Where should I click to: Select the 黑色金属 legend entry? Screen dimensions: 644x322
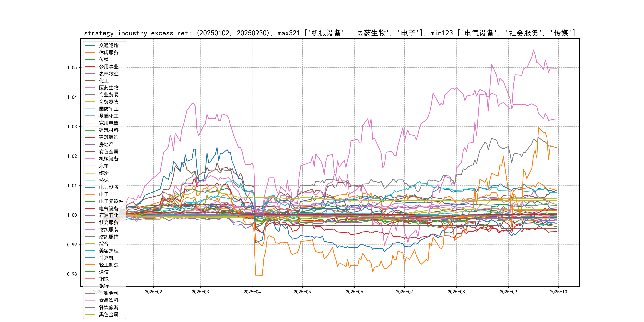(109, 314)
